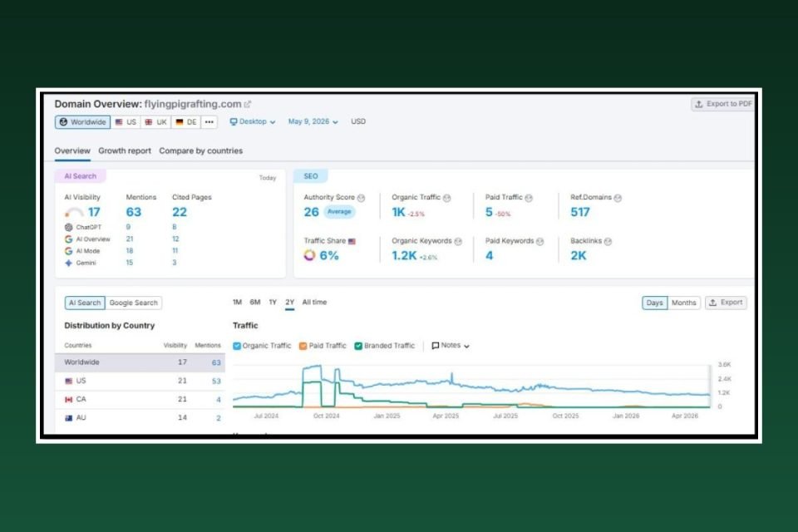The image size is (798, 532).
Task: Click the Australia flag icon
Action: tap(69, 418)
